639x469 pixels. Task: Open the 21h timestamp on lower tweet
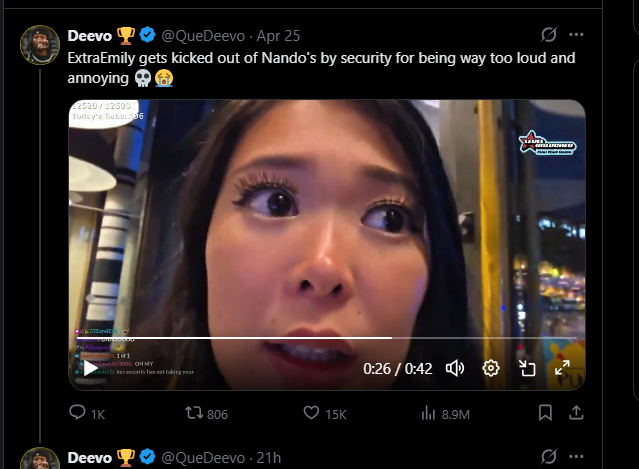click(269, 458)
